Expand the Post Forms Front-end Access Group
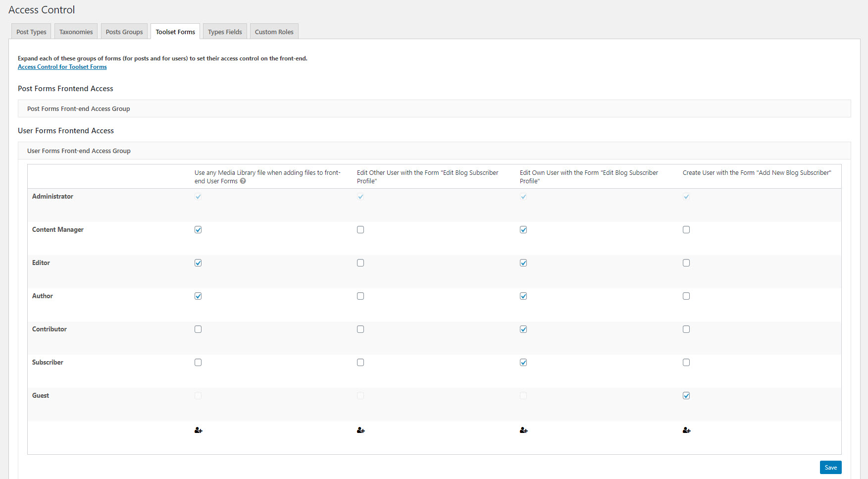Screen dimensions: 868x479 tap(78, 108)
